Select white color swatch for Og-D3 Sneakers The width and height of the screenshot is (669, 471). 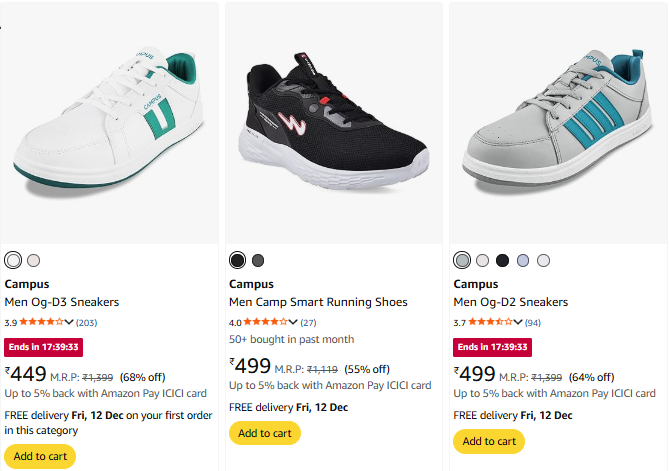(x=13, y=260)
